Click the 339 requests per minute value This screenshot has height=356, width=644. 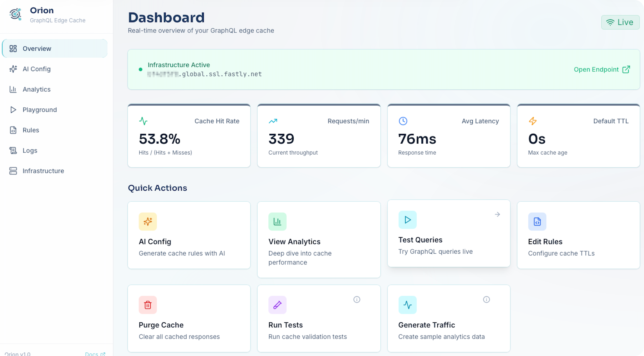[281, 139]
